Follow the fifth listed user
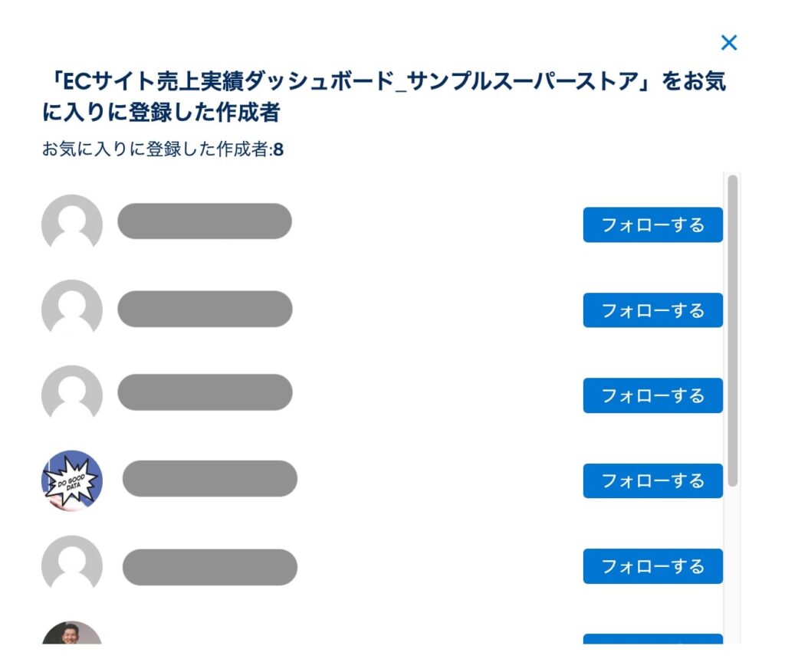Screen dimensions: 785x672 [x=652, y=566]
